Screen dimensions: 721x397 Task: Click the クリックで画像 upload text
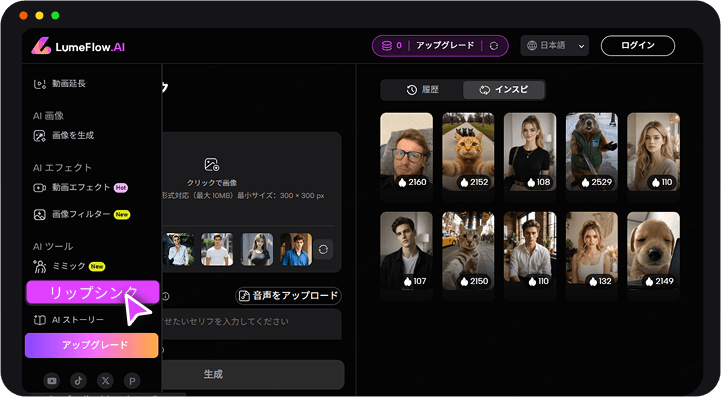(x=212, y=183)
